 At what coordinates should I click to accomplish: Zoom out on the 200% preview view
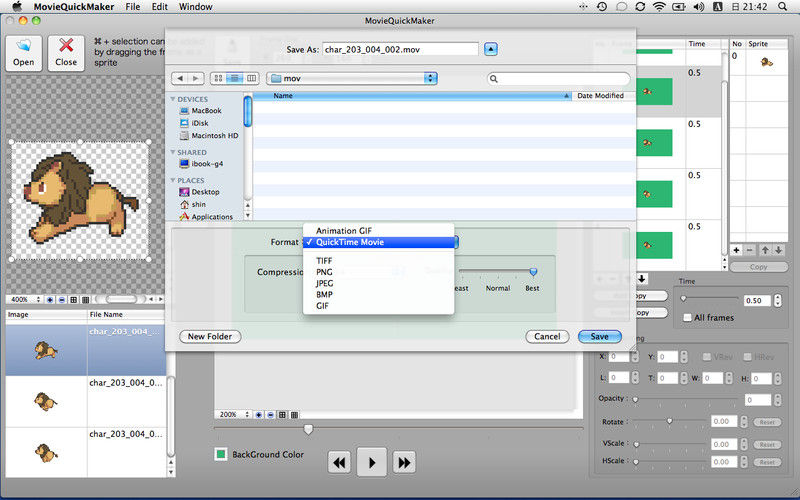(x=270, y=415)
